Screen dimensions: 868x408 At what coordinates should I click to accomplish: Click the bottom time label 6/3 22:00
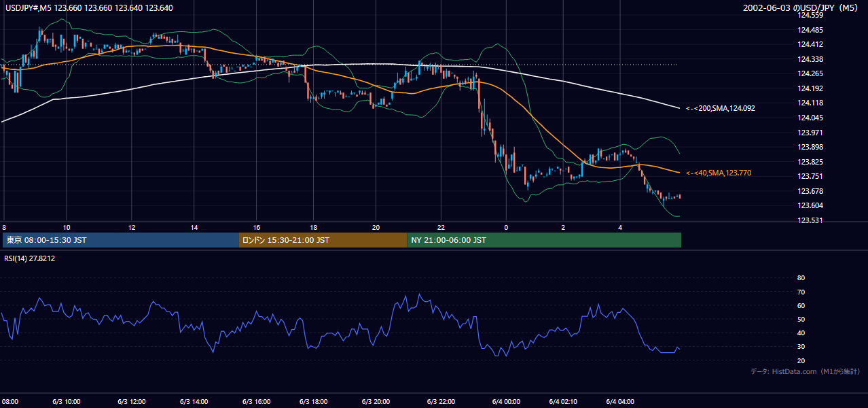(441, 402)
